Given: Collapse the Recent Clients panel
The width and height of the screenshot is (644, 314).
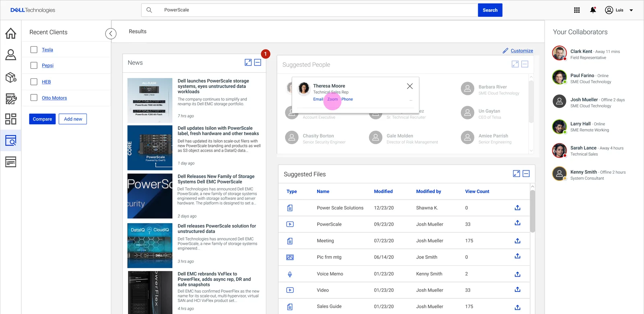Looking at the screenshot, I should [111, 34].
